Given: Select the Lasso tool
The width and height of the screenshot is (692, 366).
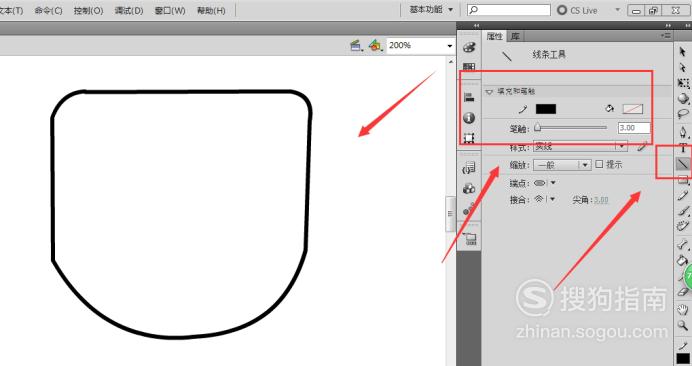Looking at the screenshot, I should (683, 113).
